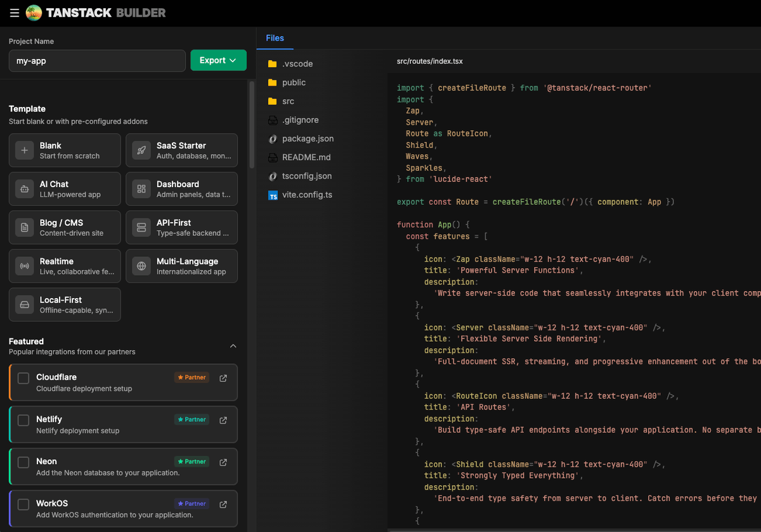Pick the API-First template

point(181,228)
